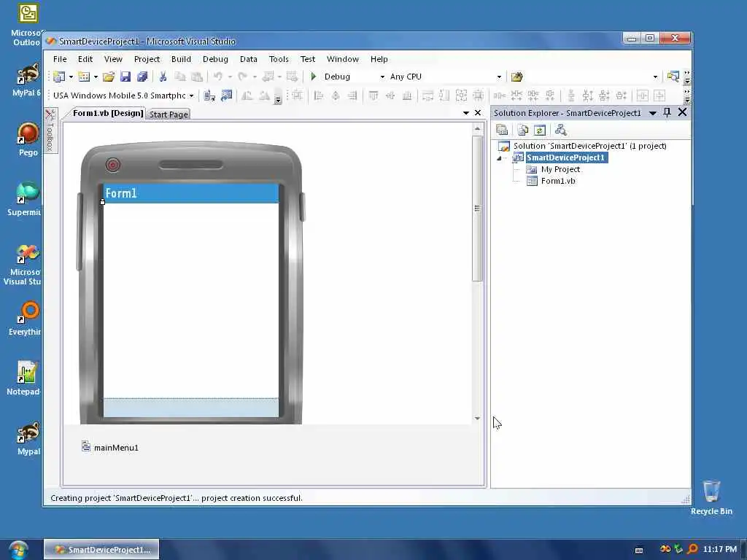Open the Project menu
The width and height of the screenshot is (747, 560).
click(x=147, y=59)
